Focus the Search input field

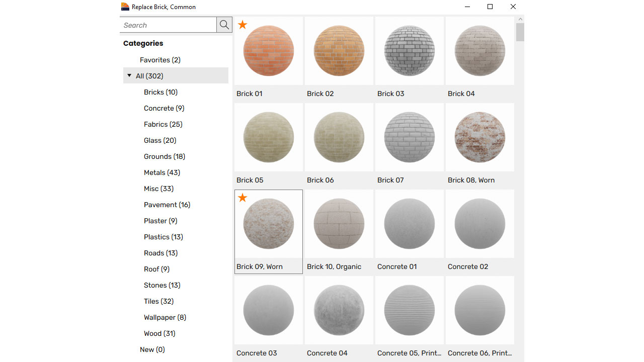pos(168,25)
